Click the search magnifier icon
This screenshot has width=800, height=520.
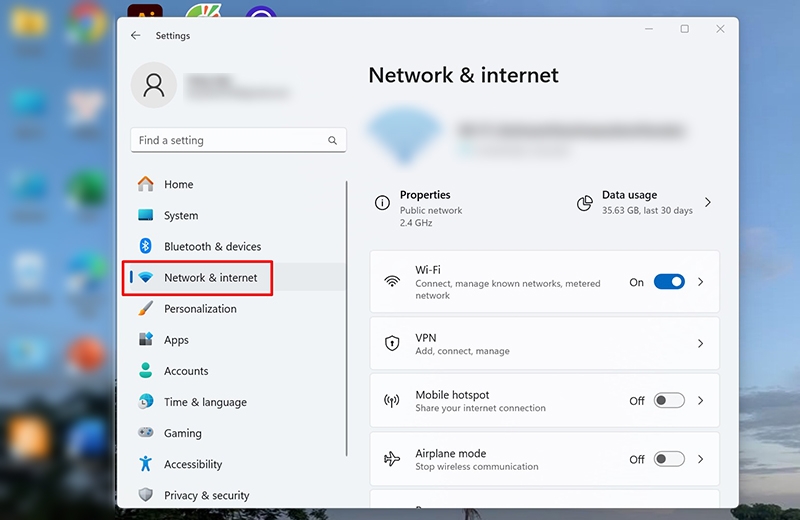332,140
